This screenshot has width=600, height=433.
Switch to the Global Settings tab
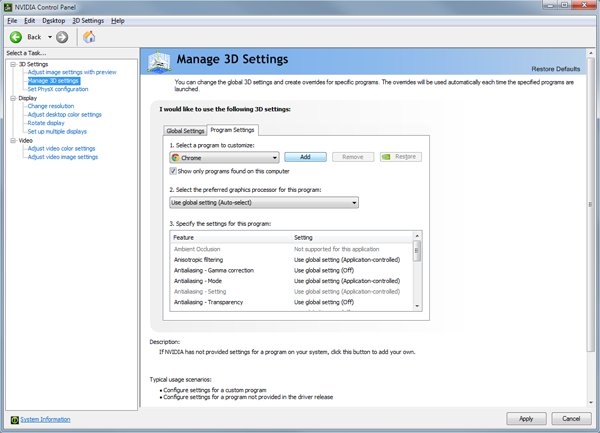(185, 131)
